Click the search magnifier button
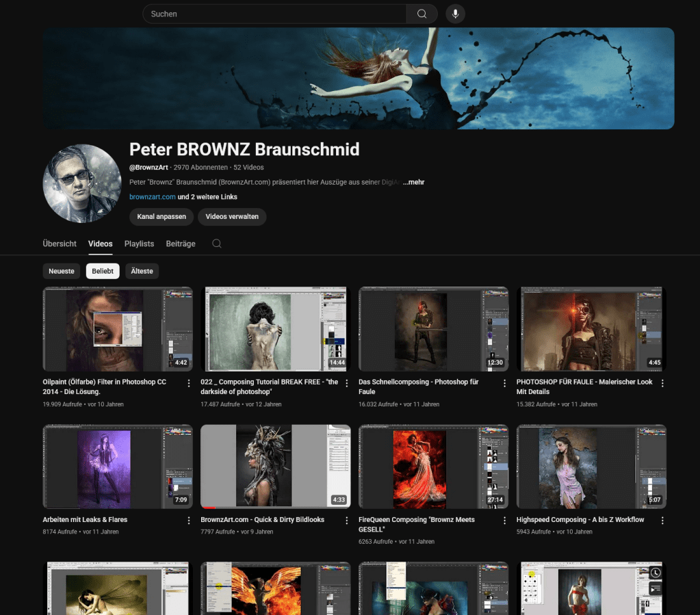This screenshot has width=700, height=615. 422,14
